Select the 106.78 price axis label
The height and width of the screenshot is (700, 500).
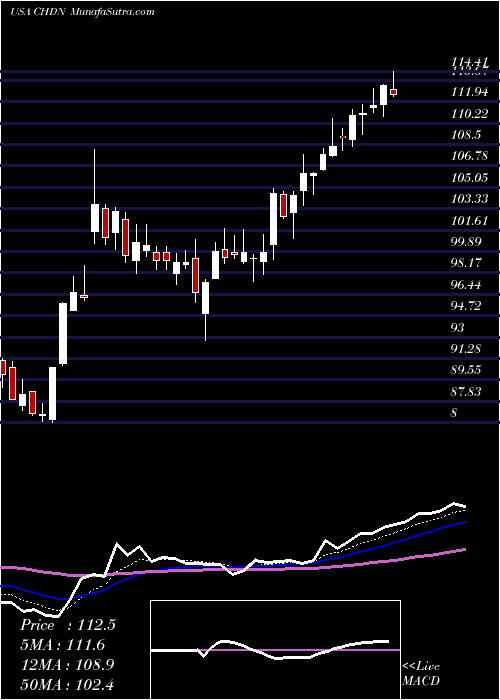468,156
